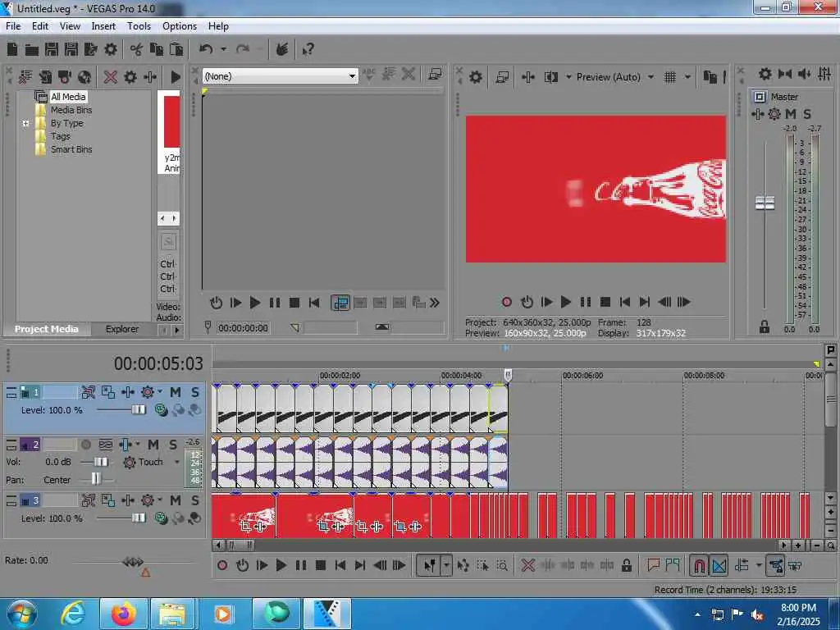Image resolution: width=840 pixels, height=630 pixels.
Task: Open the Tools menu
Action: (139, 26)
